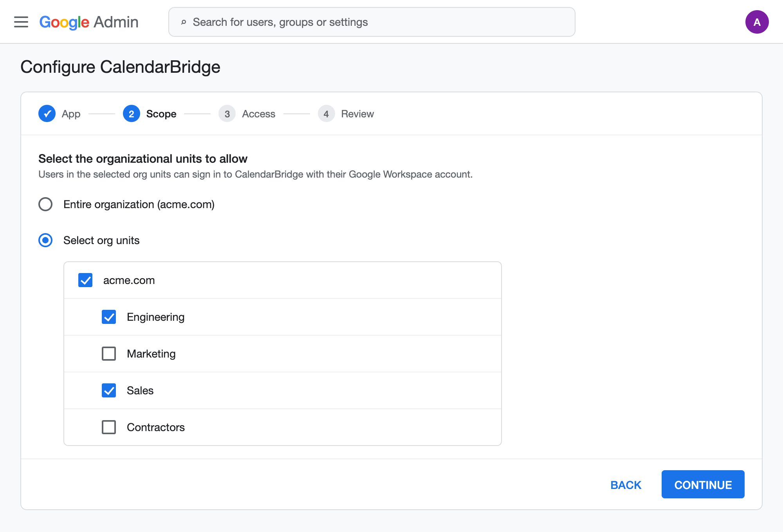The width and height of the screenshot is (783, 532).
Task: Check the Contractors org unit
Action: tap(109, 427)
